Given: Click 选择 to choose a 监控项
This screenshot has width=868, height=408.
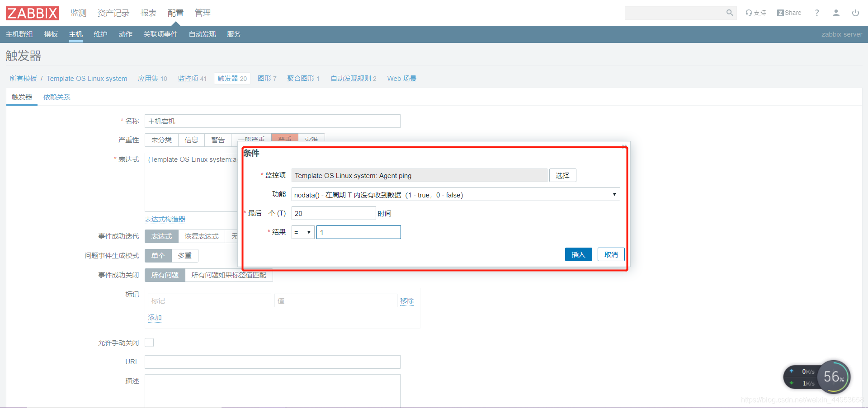Looking at the screenshot, I should pyautogui.click(x=562, y=175).
